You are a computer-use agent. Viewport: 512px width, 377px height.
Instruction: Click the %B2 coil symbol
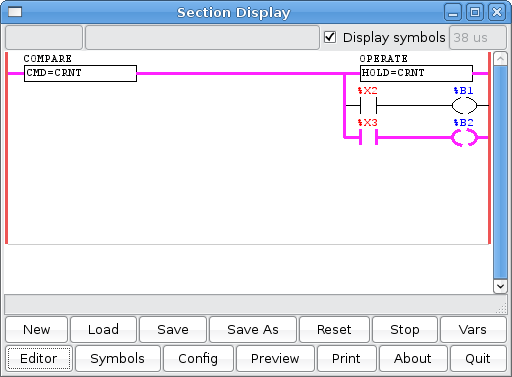click(x=464, y=137)
